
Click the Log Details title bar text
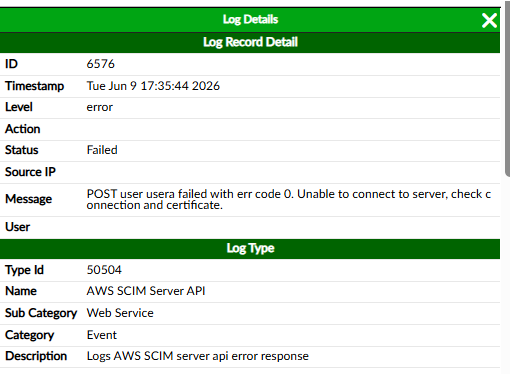tap(250, 19)
